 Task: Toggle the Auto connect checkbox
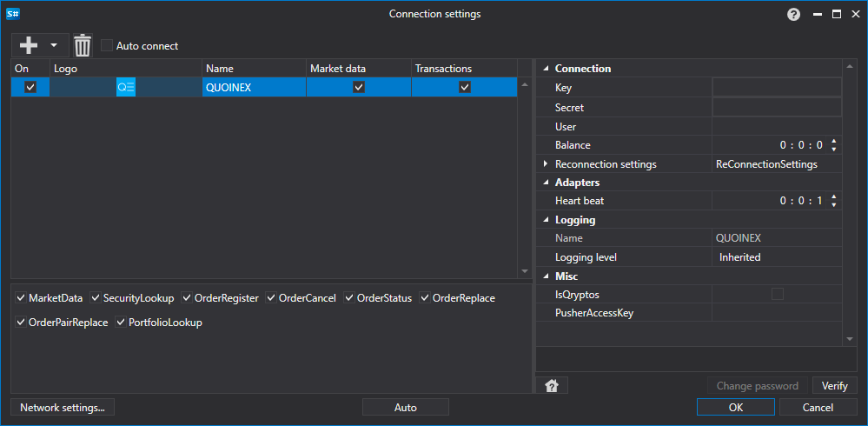(x=107, y=45)
